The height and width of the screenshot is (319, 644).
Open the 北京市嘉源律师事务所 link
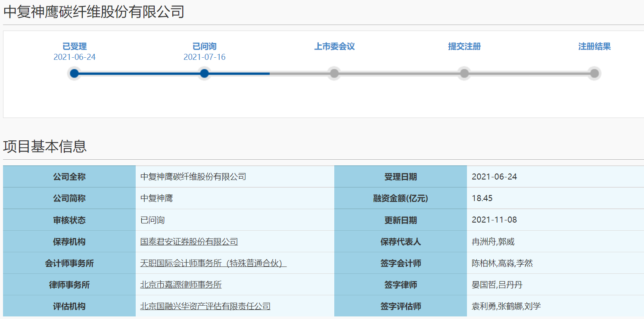(x=181, y=285)
